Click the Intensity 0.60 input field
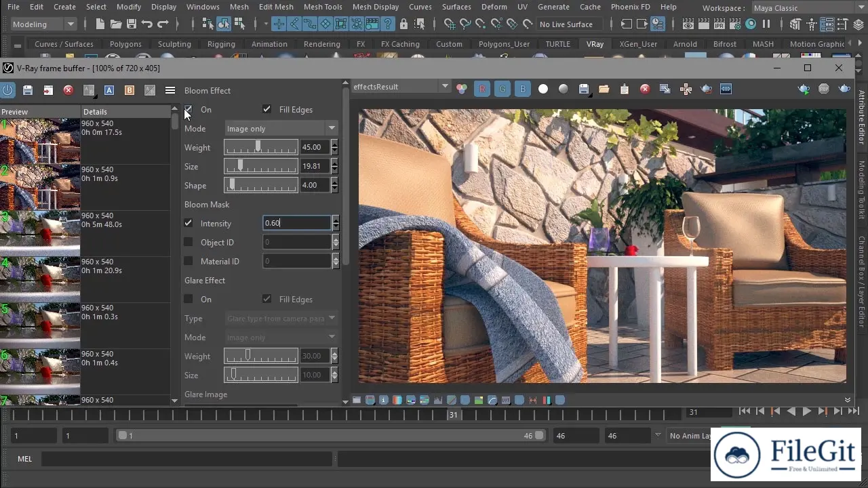The height and width of the screenshot is (488, 868). click(x=297, y=223)
